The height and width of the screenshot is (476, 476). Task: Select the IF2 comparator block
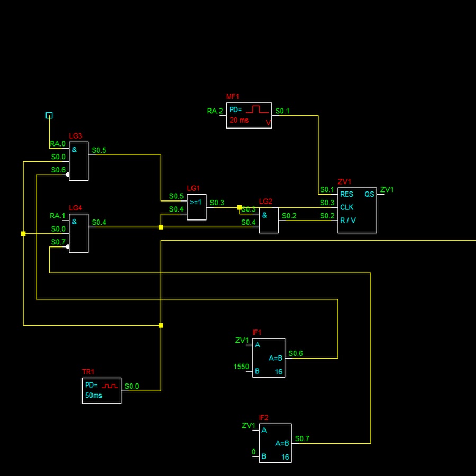coord(275,443)
